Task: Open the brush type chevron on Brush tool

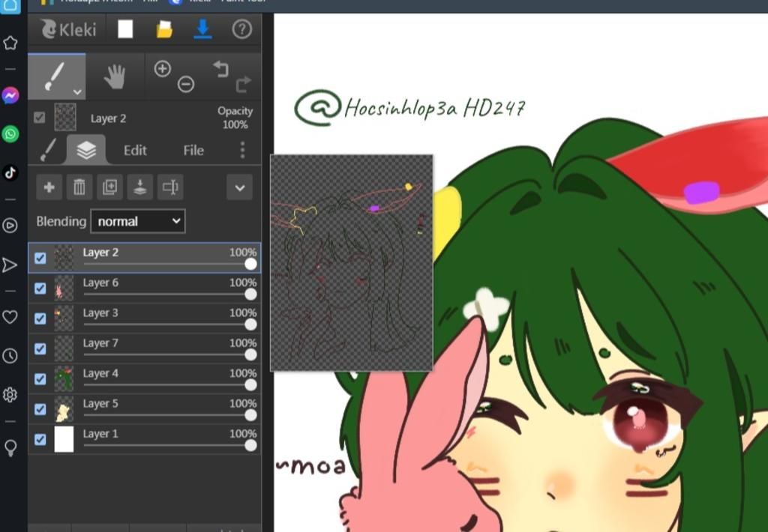Action: point(77,91)
